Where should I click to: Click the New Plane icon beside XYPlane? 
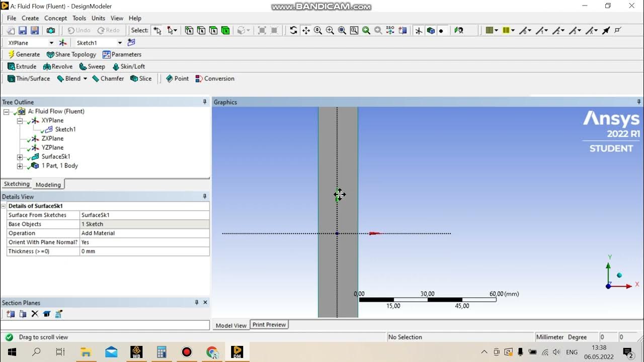point(63,43)
